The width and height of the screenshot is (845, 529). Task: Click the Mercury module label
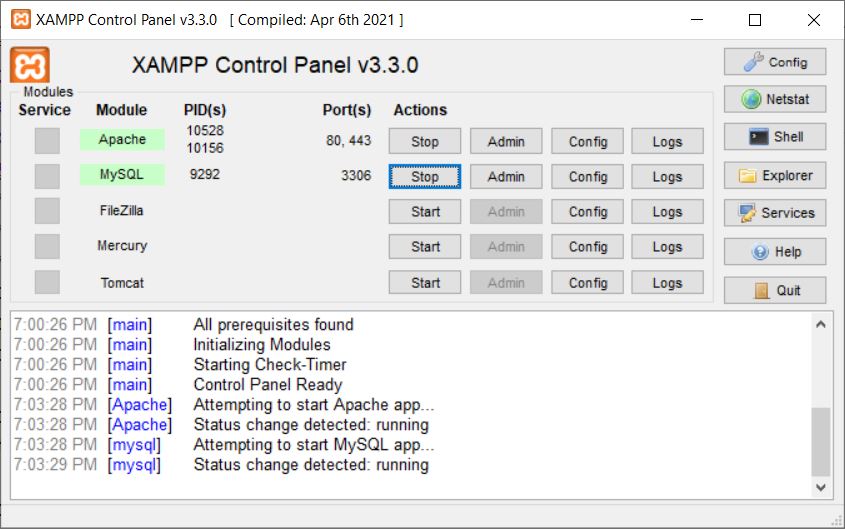[x=122, y=246]
